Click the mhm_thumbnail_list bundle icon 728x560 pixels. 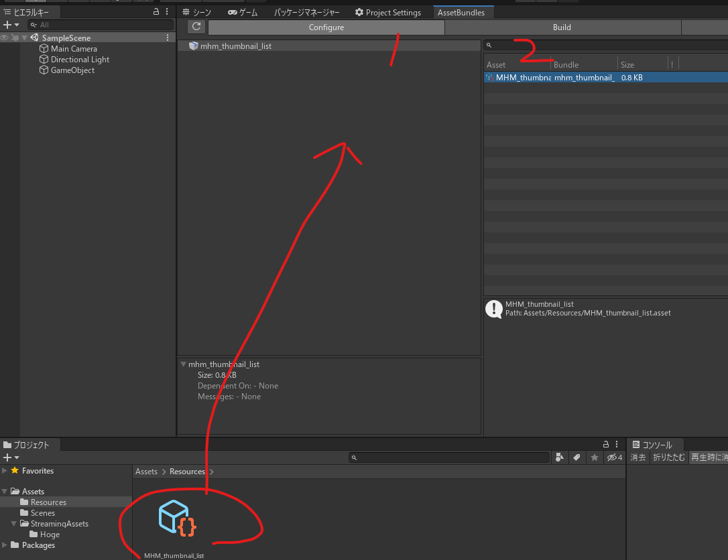(x=193, y=46)
